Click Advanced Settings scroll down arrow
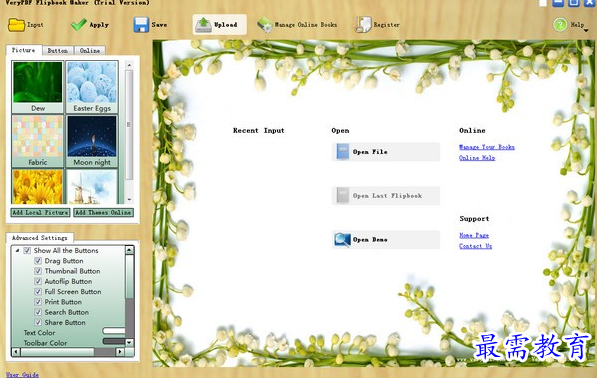This screenshot has height=378, width=597. coord(129,343)
